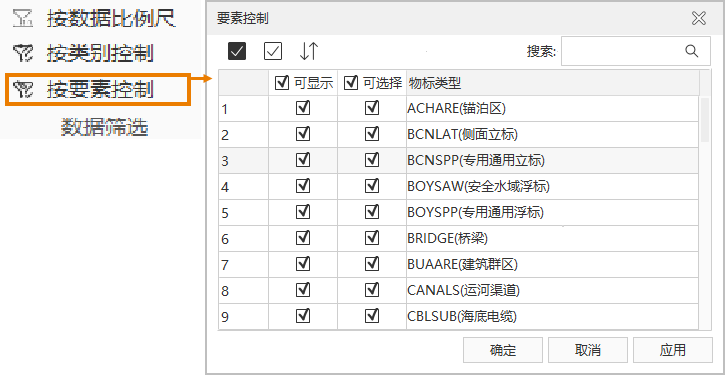Select the ACHARE(锚泊区) row text

(456, 109)
